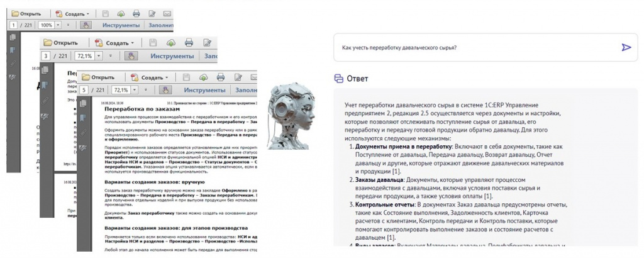This screenshot has height=258, width=644.
Task: Show page thumbnails panel in the page 3 PDF window
Action: [45, 70]
